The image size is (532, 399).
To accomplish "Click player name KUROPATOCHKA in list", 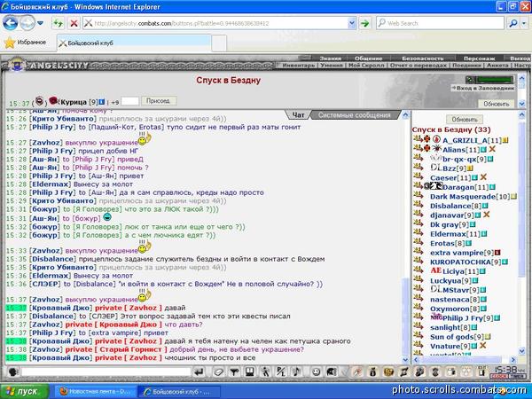I will click(x=460, y=262).
